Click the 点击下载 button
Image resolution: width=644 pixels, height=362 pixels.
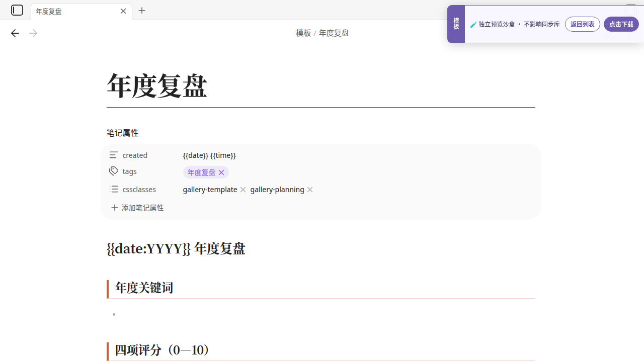tap(621, 24)
